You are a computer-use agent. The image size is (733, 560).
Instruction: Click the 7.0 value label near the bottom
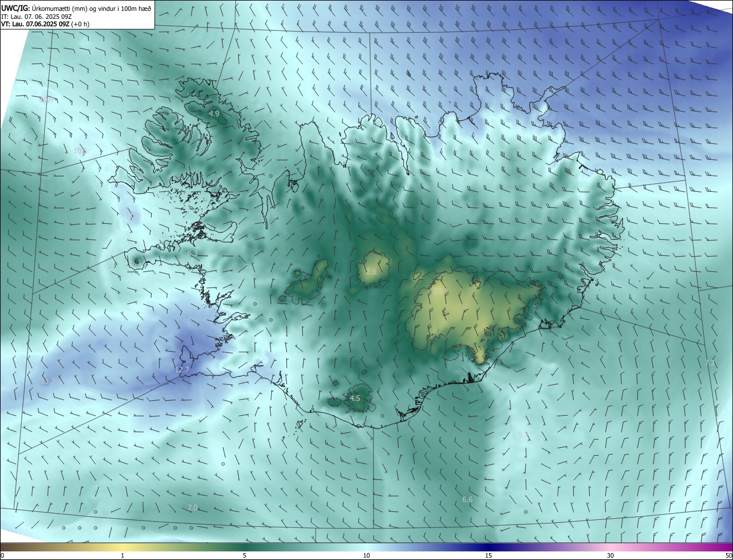click(x=192, y=508)
